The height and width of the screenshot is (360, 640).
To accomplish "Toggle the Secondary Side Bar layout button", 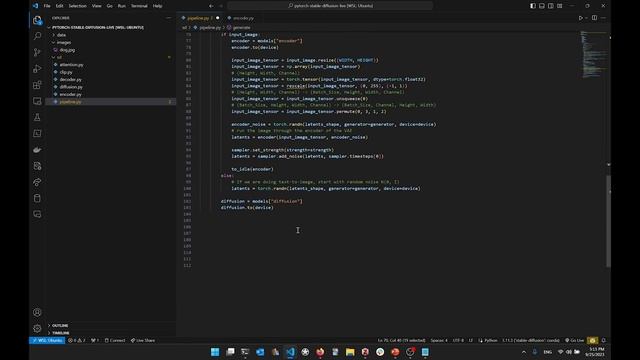I will coord(551,6).
